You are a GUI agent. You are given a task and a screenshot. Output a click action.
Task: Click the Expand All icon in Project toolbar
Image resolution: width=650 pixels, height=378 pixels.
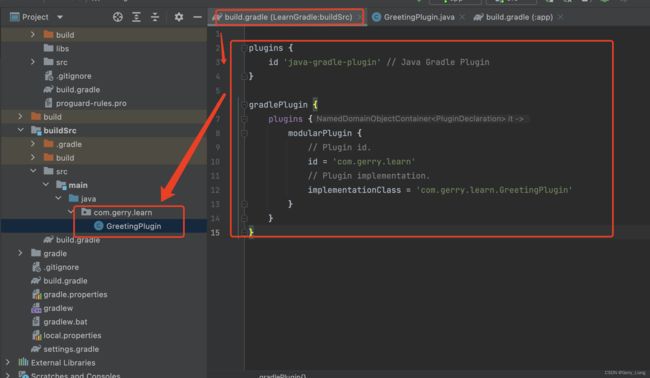[x=136, y=17]
